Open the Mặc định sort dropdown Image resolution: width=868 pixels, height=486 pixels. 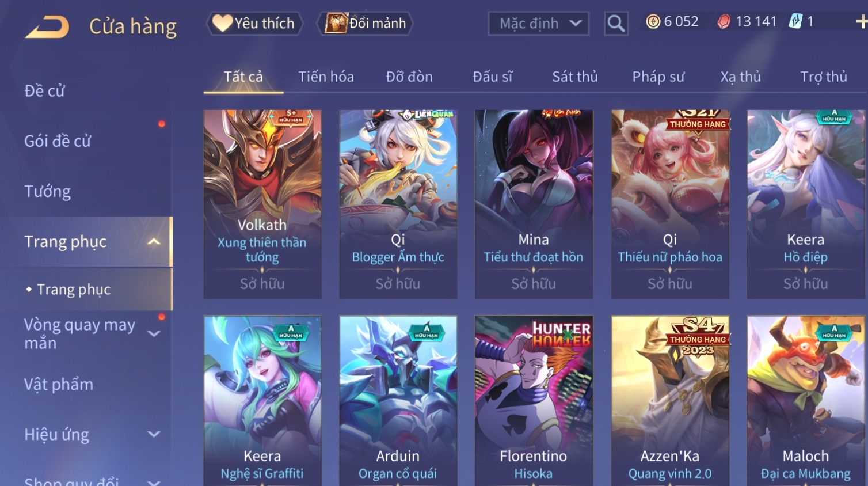[539, 24]
